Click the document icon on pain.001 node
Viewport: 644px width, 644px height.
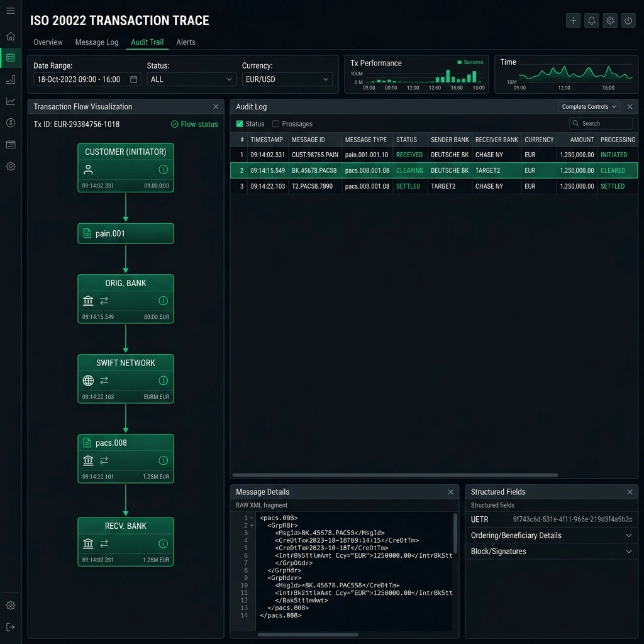pyautogui.click(x=87, y=233)
